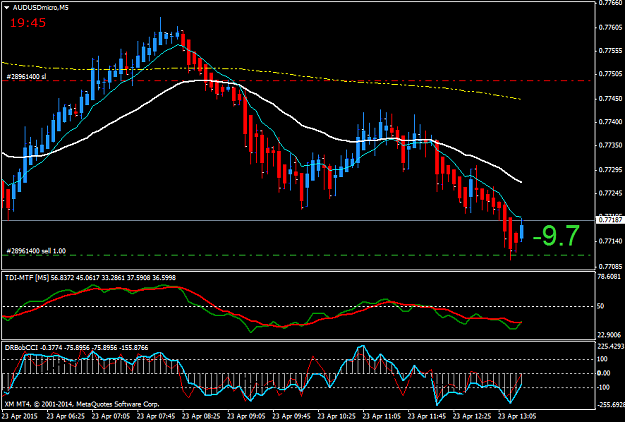Click the 0.77245 price scale label
Image resolution: width=625 pixels, height=422 pixels.
(x=610, y=193)
